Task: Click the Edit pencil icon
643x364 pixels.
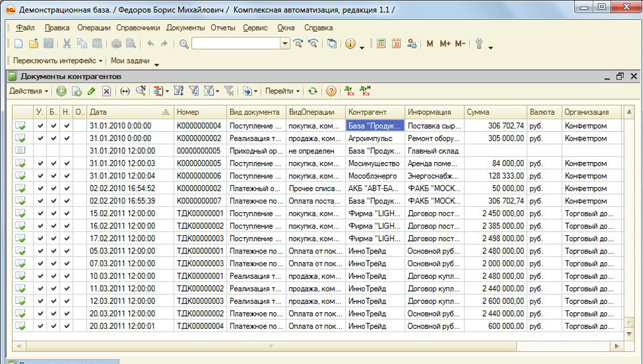Action: (x=91, y=91)
